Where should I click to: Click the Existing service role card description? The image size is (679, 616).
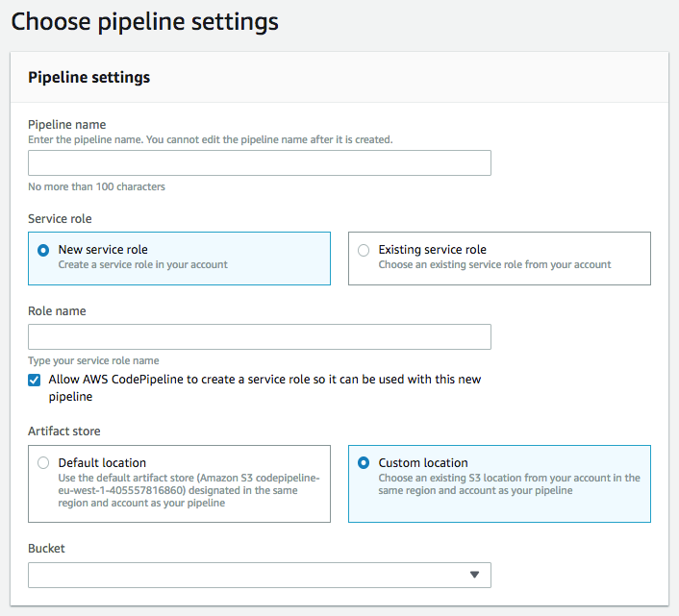(494, 264)
